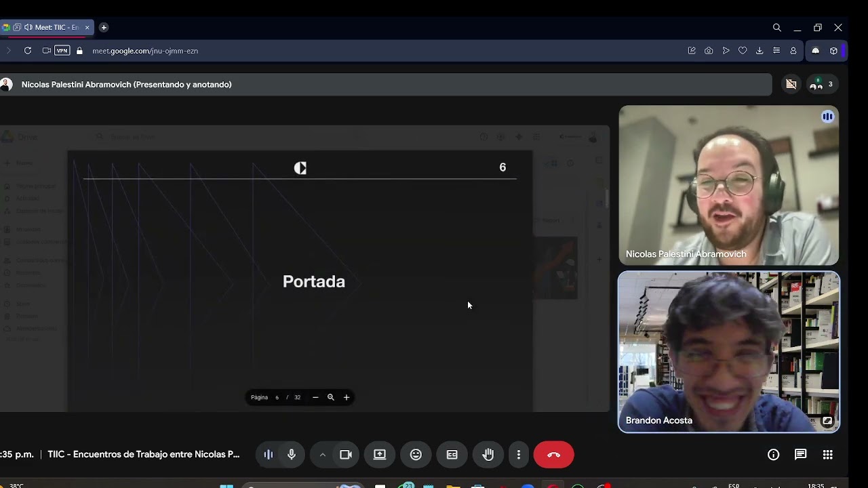Open a new browser tab
This screenshot has height=488, width=868.
point(104,28)
